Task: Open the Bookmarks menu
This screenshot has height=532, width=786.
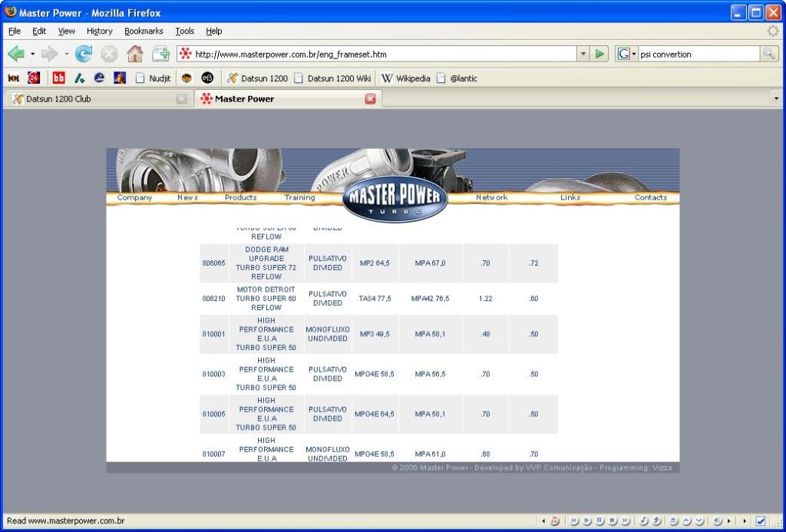Action: click(x=144, y=31)
